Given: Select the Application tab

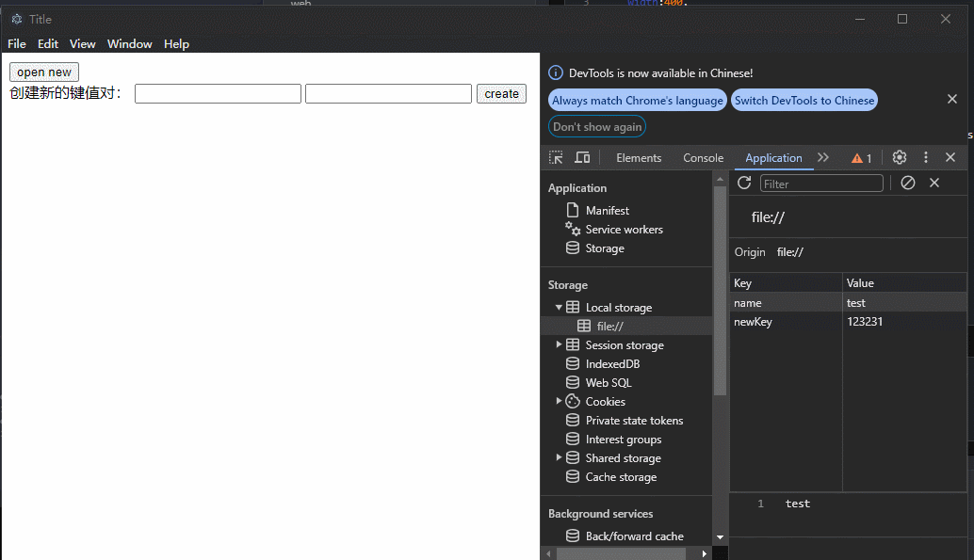Looking at the screenshot, I should tap(773, 158).
